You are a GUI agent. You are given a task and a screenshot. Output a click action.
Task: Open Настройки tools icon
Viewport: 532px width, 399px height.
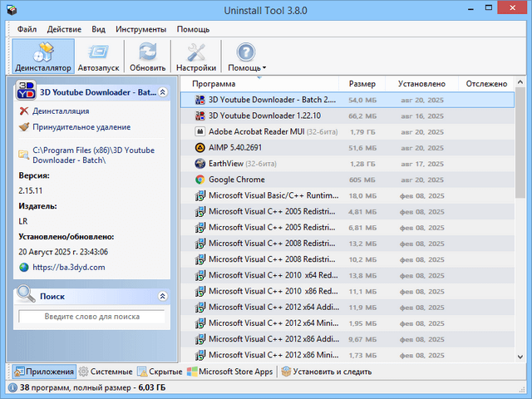tap(196, 52)
